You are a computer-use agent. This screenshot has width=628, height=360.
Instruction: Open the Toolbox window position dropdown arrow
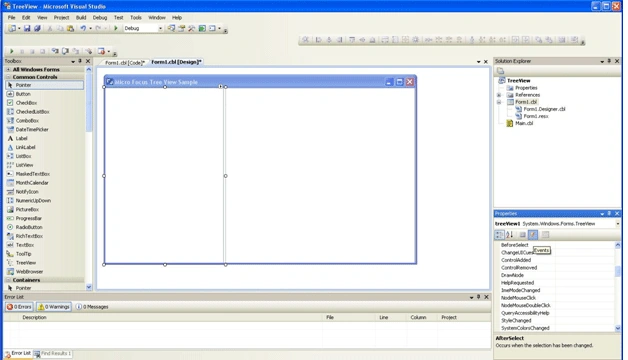pyautogui.click(x=73, y=61)
